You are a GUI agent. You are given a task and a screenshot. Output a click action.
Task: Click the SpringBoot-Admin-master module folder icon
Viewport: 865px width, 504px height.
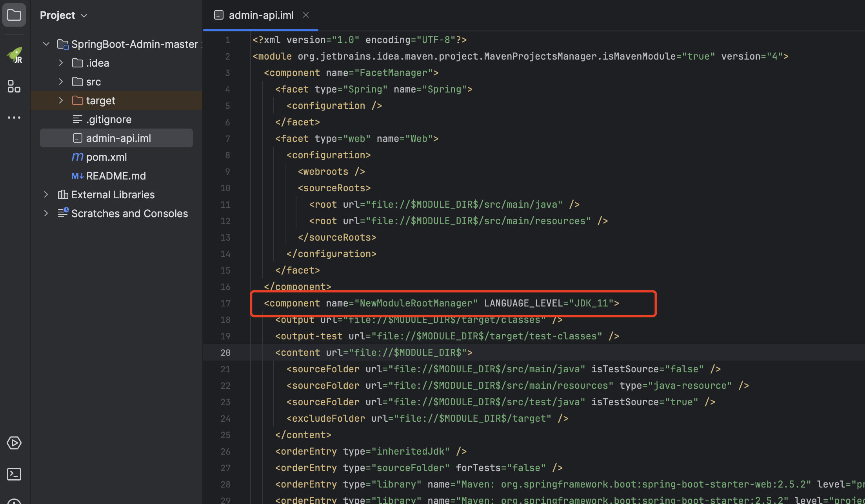[x=63, y=44]
